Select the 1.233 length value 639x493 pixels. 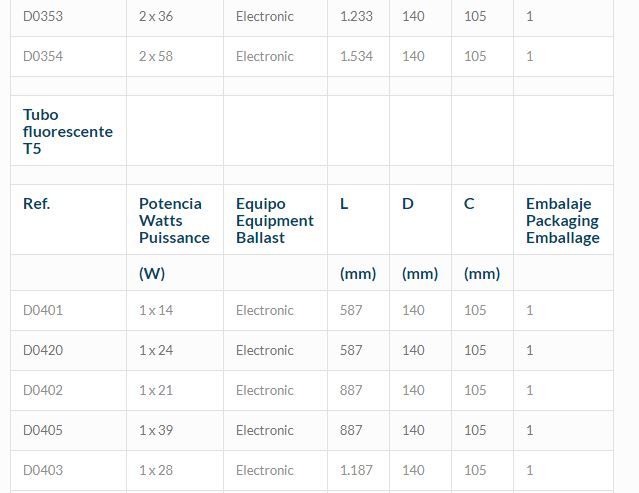point(356,17)
